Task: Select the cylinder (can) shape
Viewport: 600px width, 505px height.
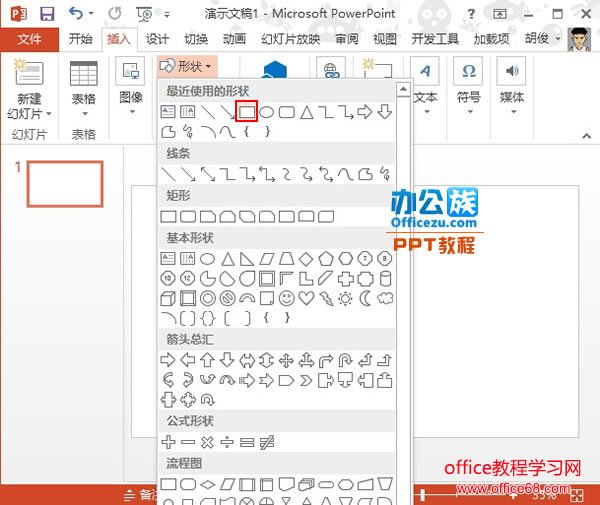Action: [x=385, y=279]
